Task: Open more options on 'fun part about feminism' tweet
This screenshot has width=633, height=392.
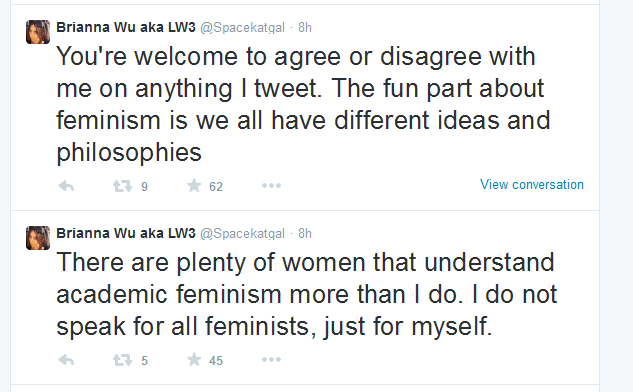Action: pos(271,186)
